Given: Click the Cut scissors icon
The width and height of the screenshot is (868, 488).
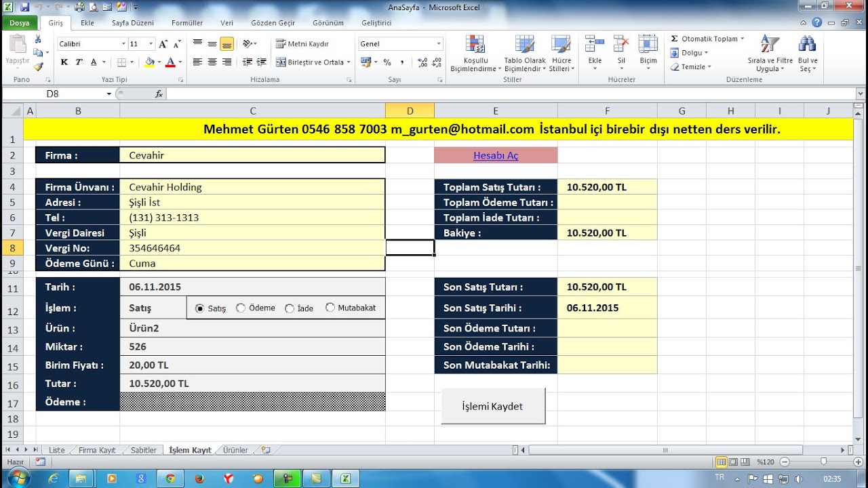Looking at the screenshot, I should point(38,39).
